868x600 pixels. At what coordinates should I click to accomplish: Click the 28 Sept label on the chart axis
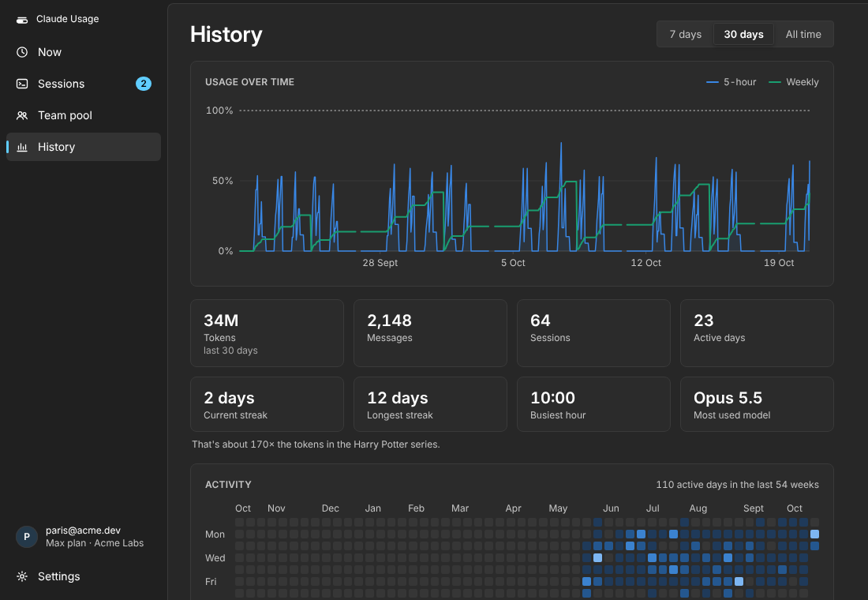(380, 263)
